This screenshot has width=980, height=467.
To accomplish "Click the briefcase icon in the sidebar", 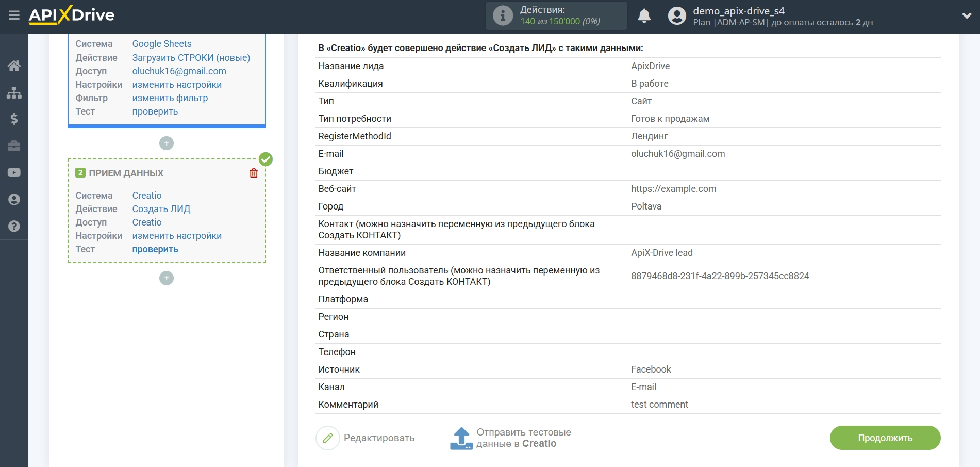I will [x=14, y=146].
